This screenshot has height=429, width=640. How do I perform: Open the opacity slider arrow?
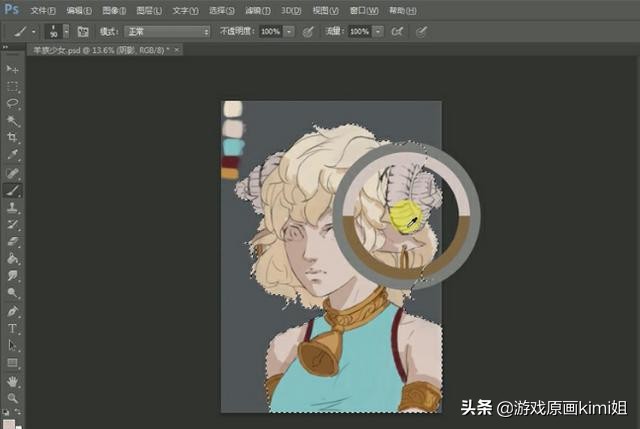pyautogui.click(x=289, y=31)
